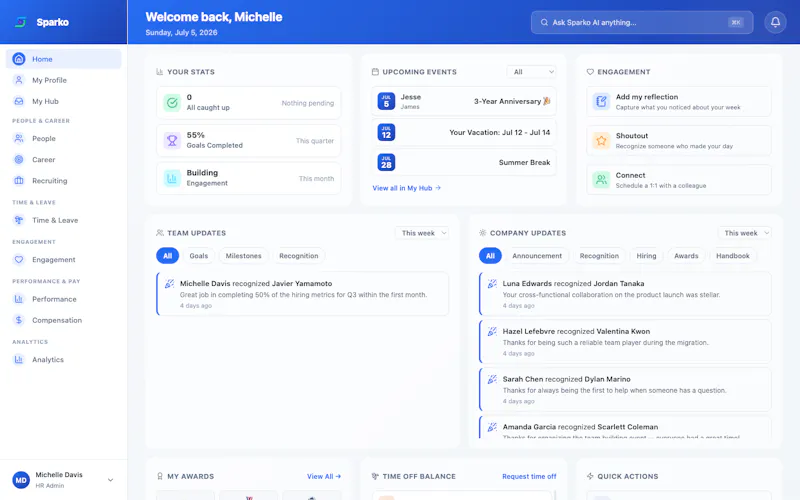The image size is (800, 500).
Task: Open Time & Leave section
Action: point(64,220)
